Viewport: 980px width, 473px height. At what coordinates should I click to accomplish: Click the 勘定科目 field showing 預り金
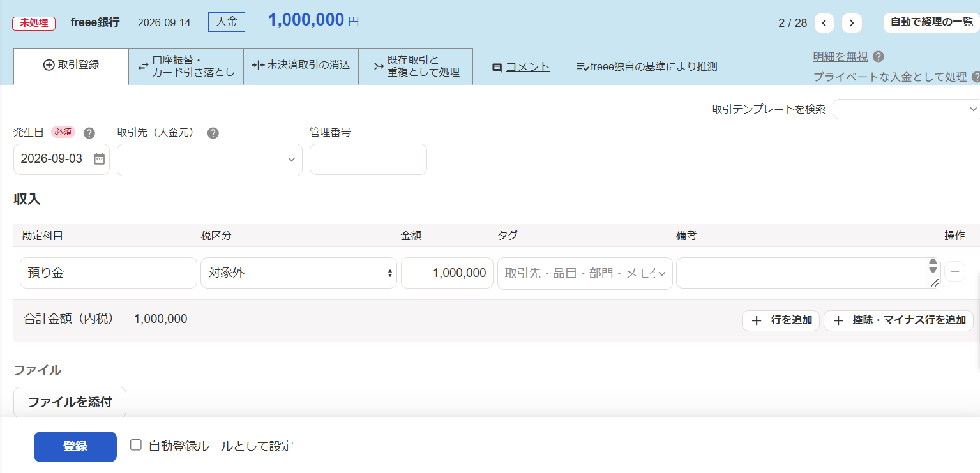click(109, 273)
